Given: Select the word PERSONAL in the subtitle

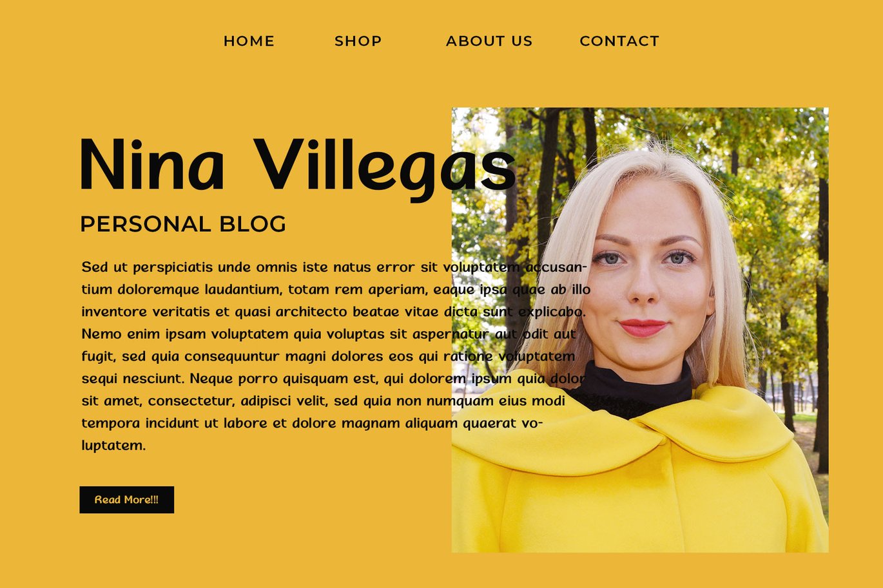Looking at the screenshot, I should point(146,224).
